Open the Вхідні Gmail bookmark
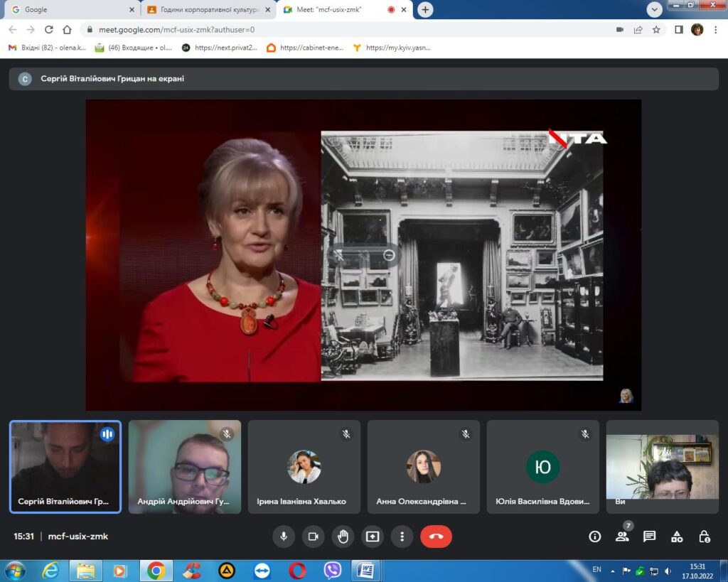This screenshot has height=582, width=728. click(47, 48)
